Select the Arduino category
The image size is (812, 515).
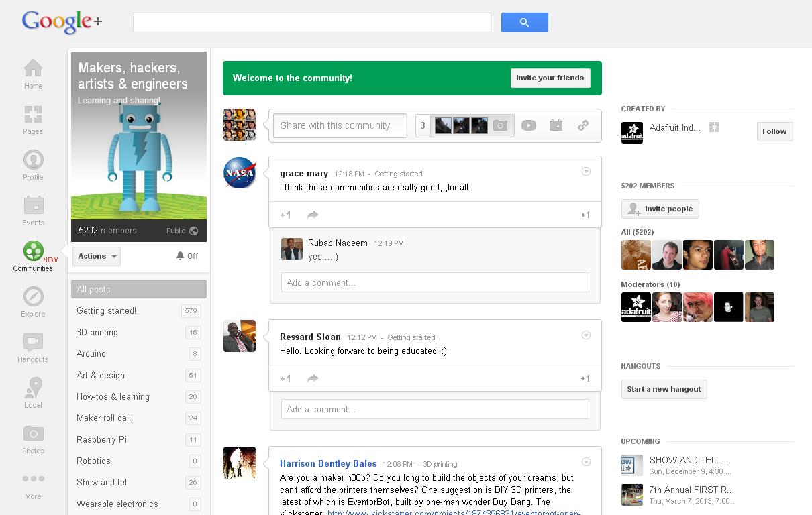pos(139,353)
